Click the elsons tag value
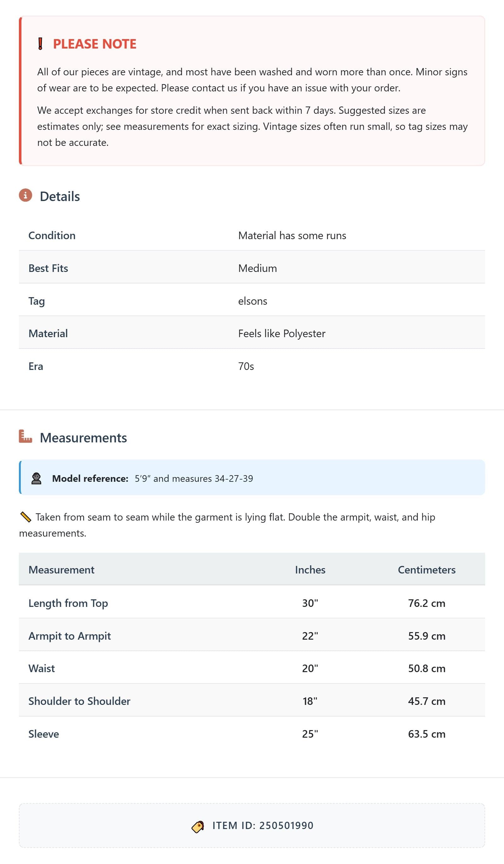The height and width of the screenshot is (864, 504). click(x=253, y=301)
